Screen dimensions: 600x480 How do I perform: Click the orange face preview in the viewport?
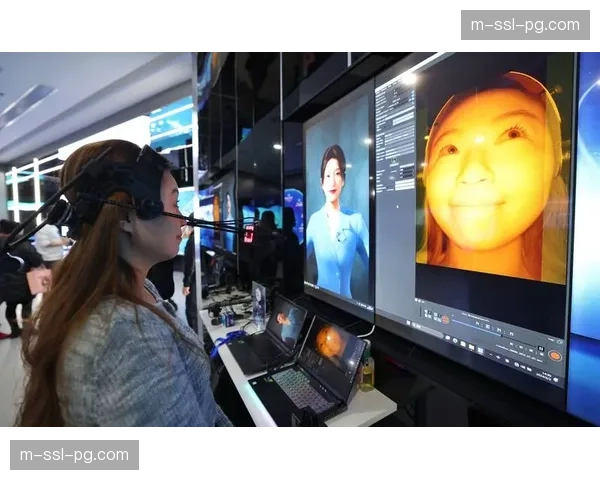pos(490,175)
